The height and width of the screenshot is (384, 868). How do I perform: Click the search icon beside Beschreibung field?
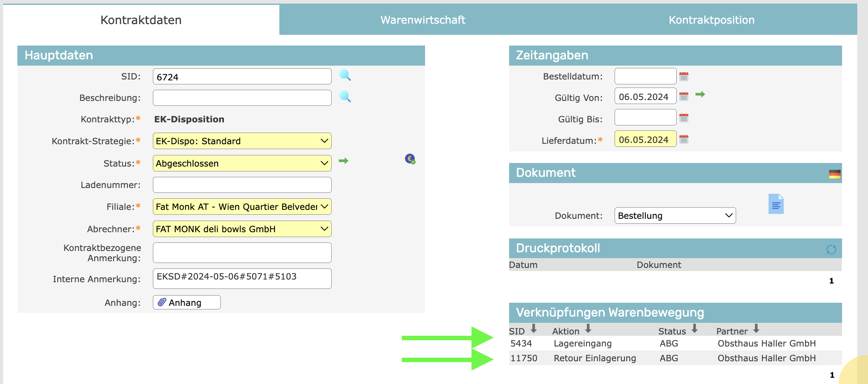(x=345, y=97)
